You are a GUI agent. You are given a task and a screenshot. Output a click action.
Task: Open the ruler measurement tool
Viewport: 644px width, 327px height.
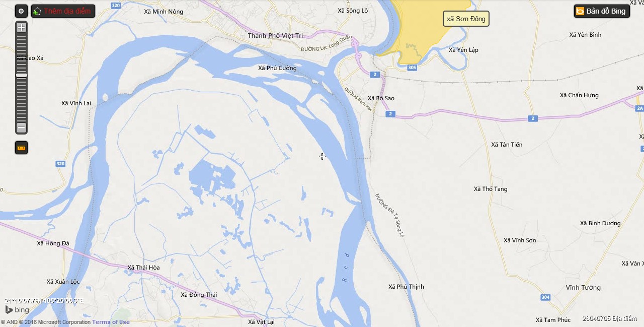point(21,148)
